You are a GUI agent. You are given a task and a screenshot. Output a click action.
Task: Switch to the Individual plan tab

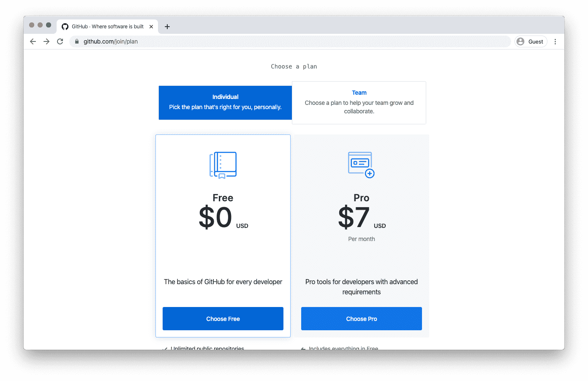point(225,103)
